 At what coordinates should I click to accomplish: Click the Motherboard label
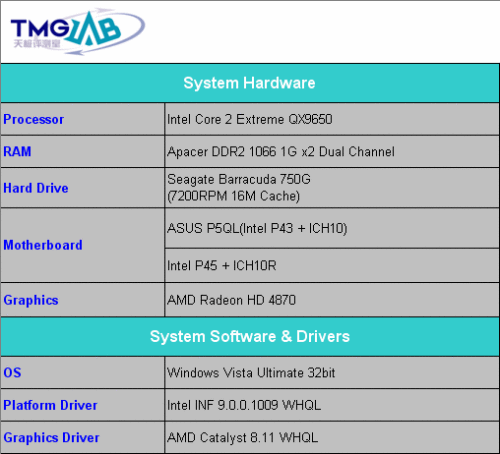tap(43, 245)
